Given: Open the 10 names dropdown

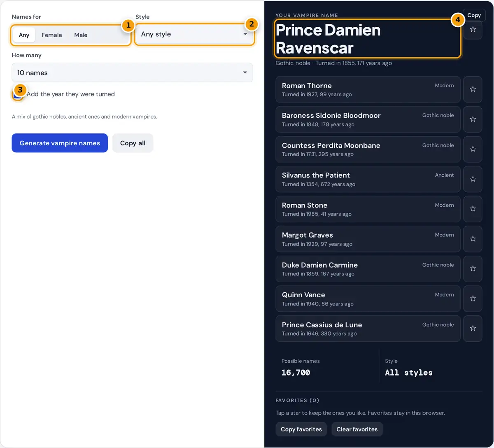Looking at the screenshot, I should pos(132,72).
